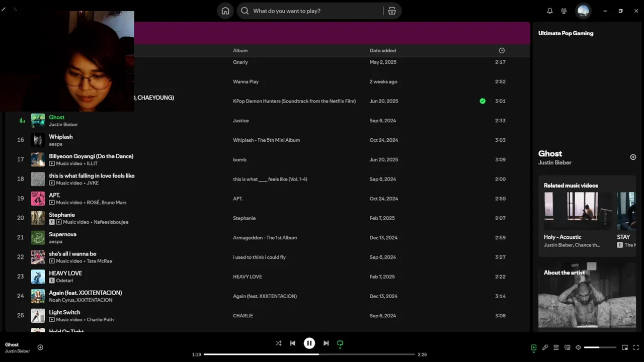
Task: Click APT. pink album cover
Action: point(38,199)
